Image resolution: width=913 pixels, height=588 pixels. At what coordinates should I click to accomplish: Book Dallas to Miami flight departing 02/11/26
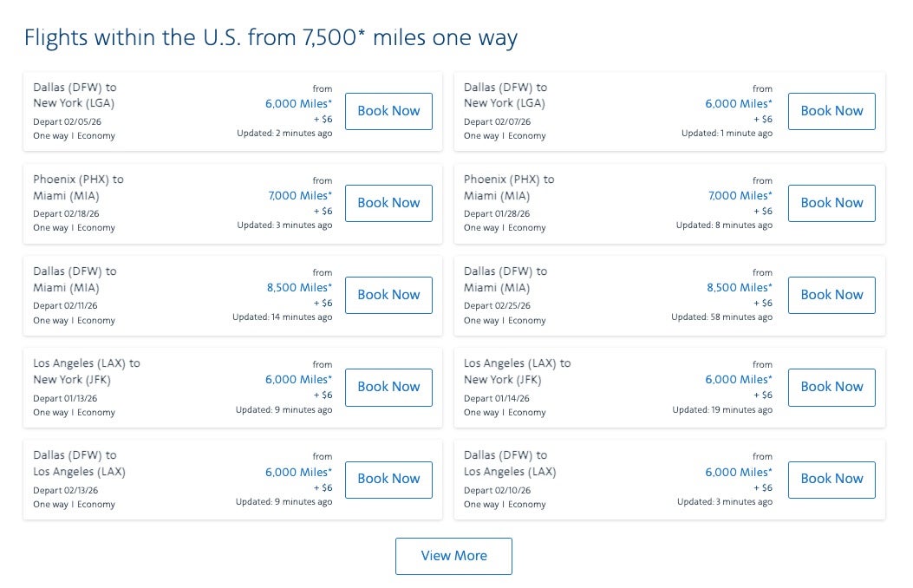click(x=388, y=295)
